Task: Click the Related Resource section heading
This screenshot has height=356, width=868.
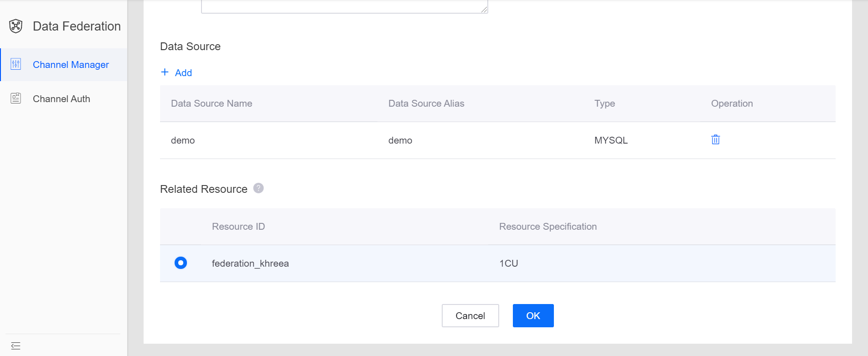Action: (204, 189)
